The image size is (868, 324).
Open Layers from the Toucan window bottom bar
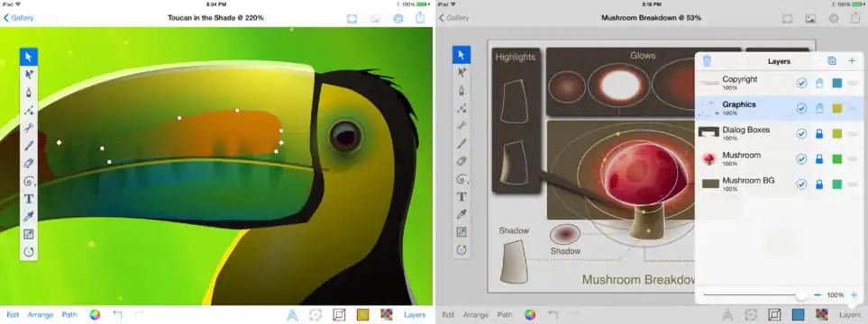pyautogui.click(x=415, y=315)
